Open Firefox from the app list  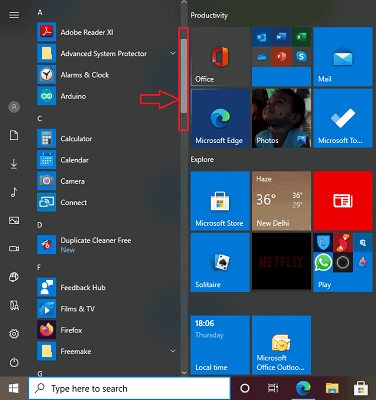[x=107, y=330]
